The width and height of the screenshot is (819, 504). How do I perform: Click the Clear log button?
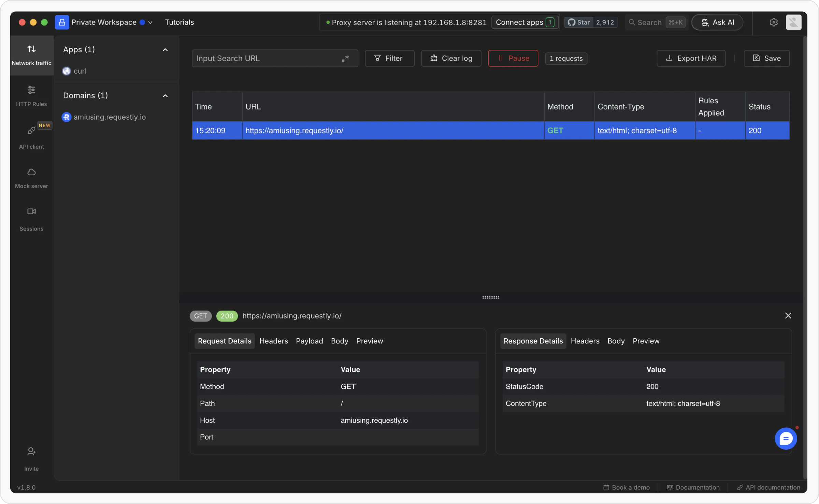coord(451,58)
